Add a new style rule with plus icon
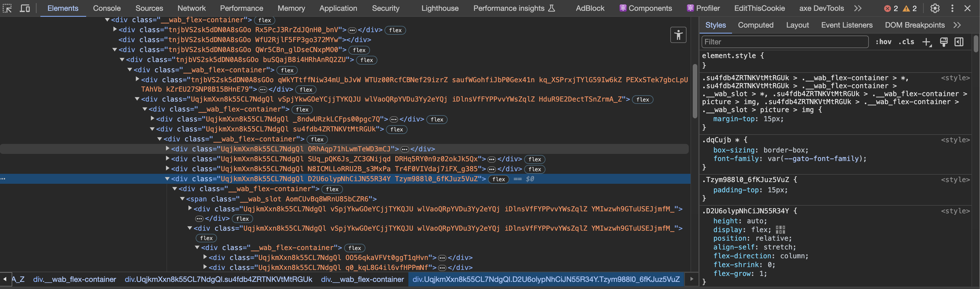Viewport: 980px width, 289px height. coord(926,42)
